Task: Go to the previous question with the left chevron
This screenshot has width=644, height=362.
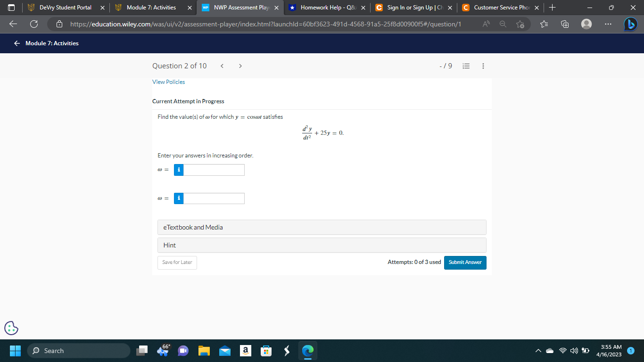Action: (222, 66)
